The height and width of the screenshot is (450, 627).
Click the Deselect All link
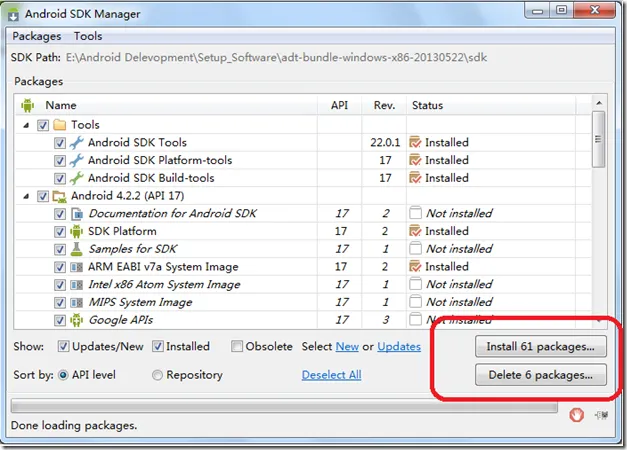331,375
